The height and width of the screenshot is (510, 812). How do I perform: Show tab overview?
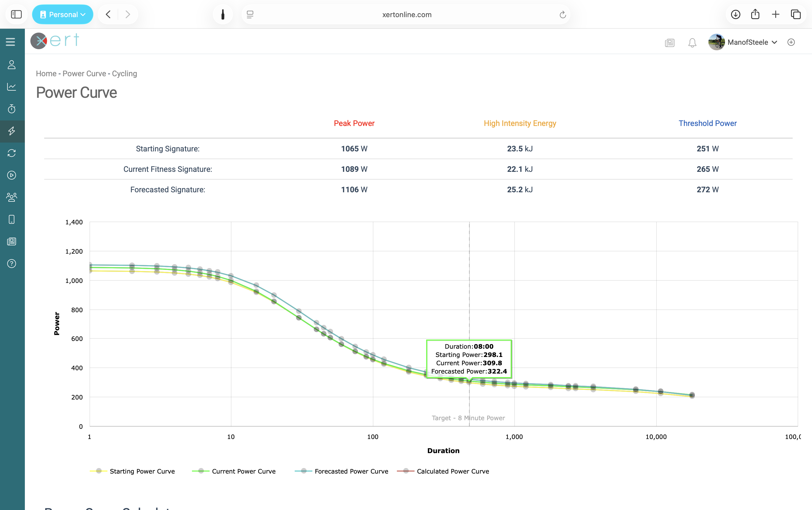point(796,14)
